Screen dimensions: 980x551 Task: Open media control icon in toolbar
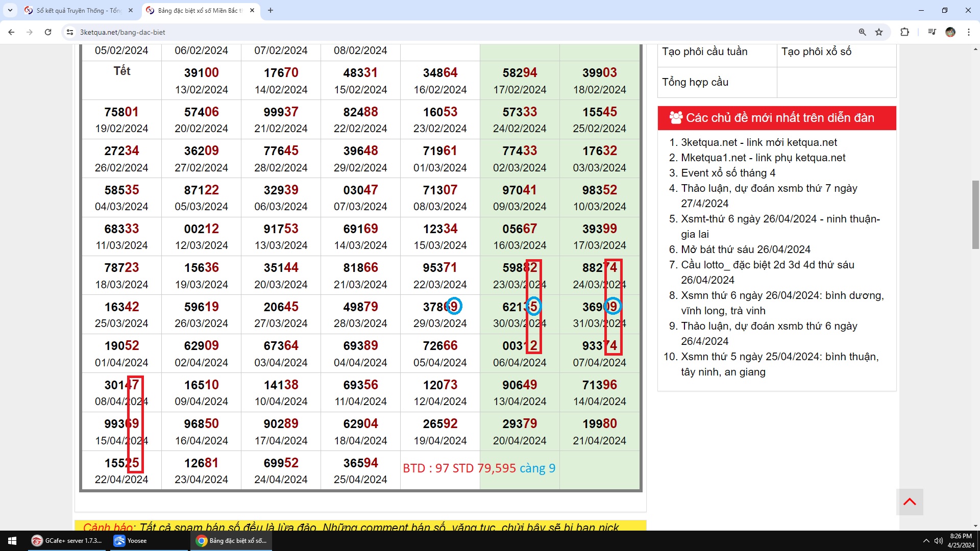[x=932, y=32]
